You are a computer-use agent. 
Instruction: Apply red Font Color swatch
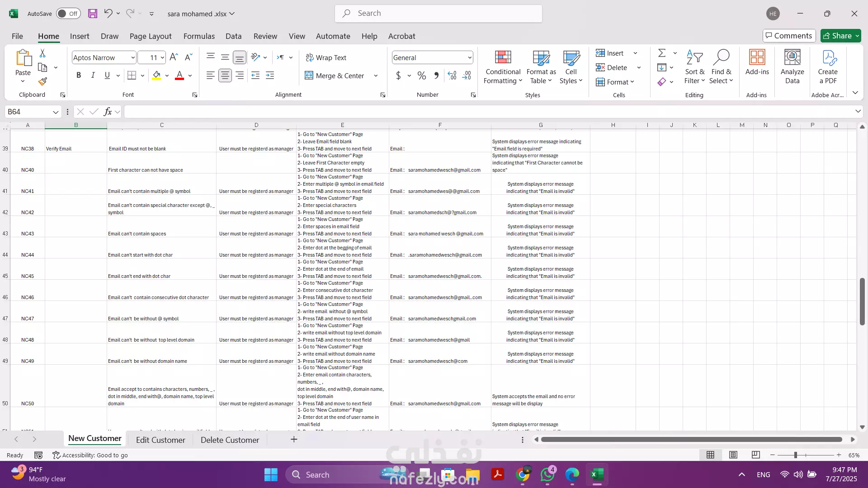[x=179, y=75]
